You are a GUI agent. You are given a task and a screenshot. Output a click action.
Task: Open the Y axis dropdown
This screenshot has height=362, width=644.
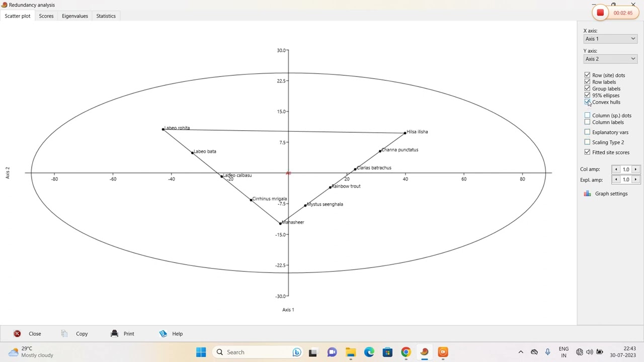610,59
